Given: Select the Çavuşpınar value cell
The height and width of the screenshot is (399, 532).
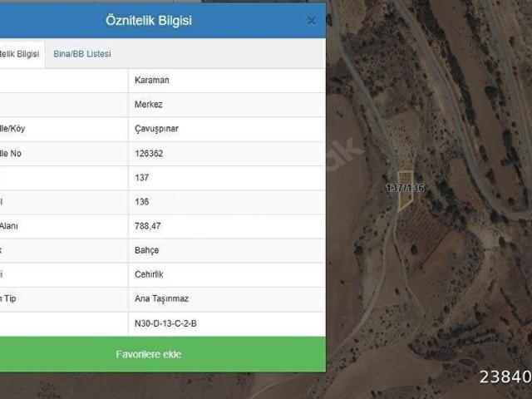Looking at the screenshot, I should coord(227,129).
